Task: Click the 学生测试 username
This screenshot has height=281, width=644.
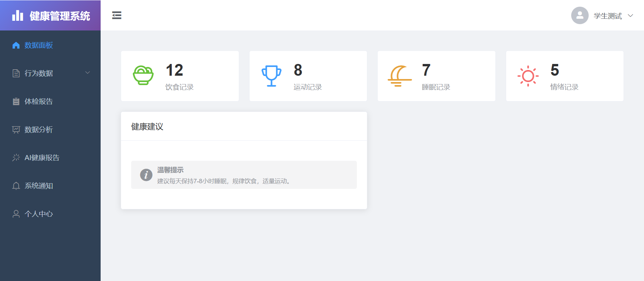Action: pos(607,16)
